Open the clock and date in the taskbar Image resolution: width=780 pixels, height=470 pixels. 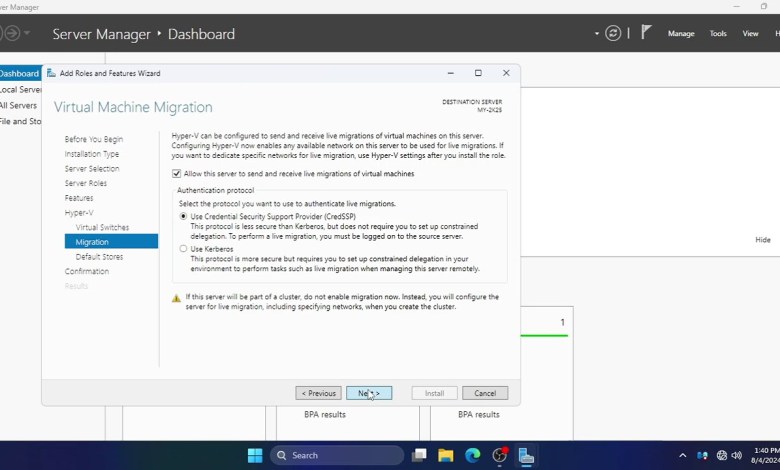pos(765,456)
